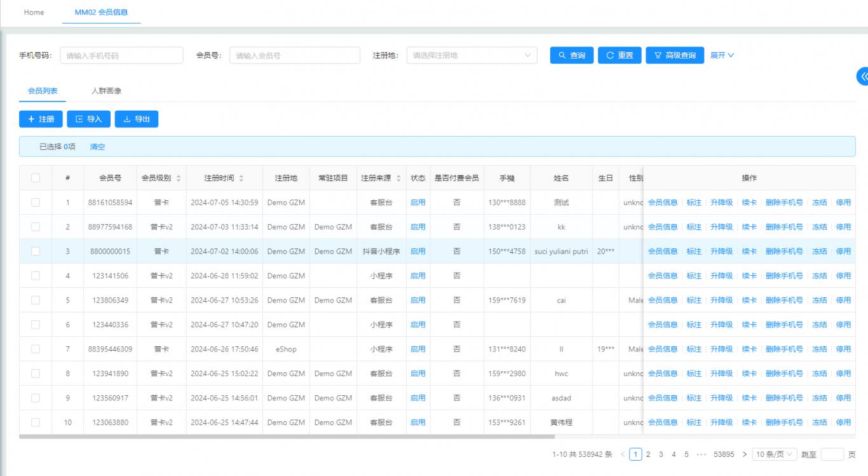Check the row for member 8800000015
This screenshot has width=868, height=476.
(x=36, y=251)
